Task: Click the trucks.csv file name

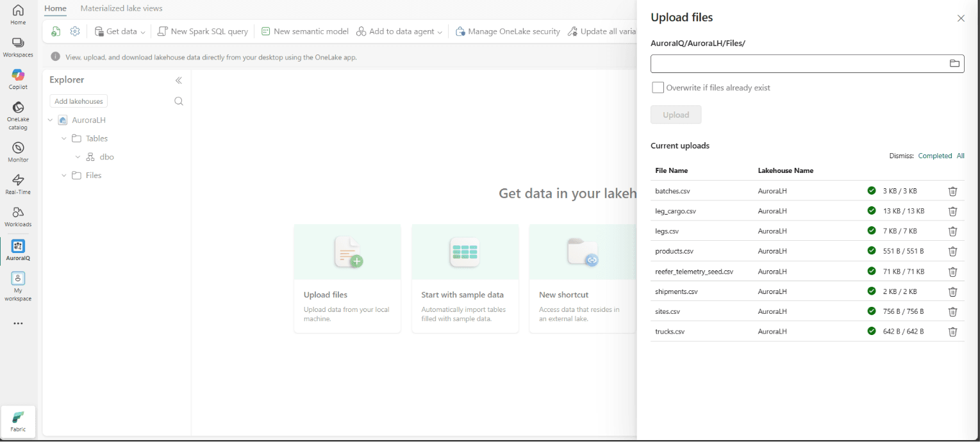Action: click(x=670, y=332)
